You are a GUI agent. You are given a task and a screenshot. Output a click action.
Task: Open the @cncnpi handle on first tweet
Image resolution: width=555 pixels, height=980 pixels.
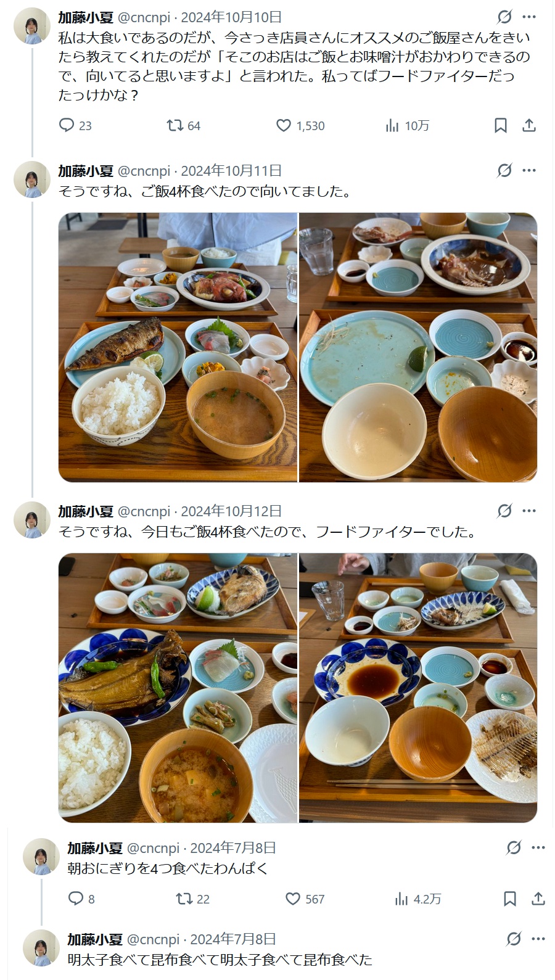point(144,17)
